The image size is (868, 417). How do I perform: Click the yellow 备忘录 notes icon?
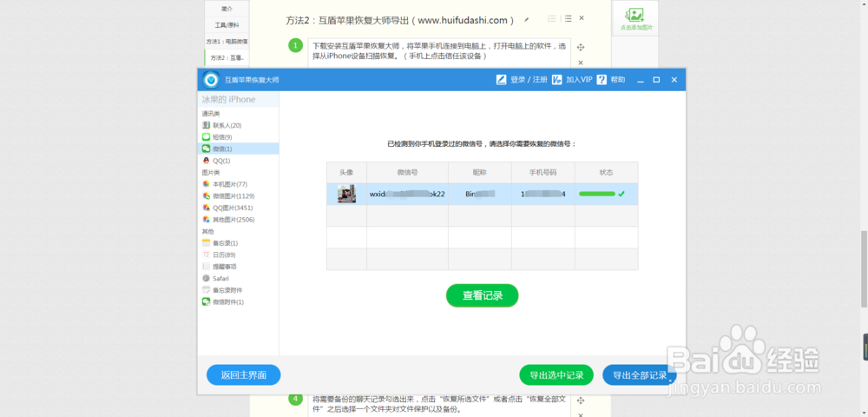click(206, 243)
